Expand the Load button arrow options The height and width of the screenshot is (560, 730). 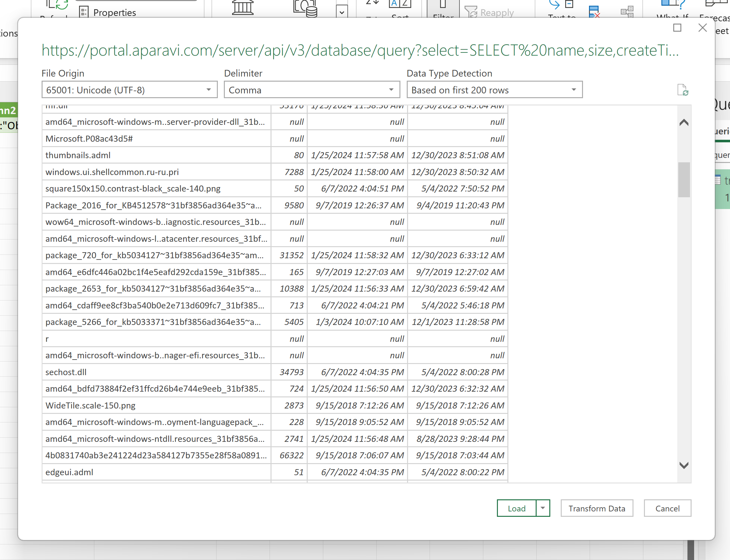tap(543, 508)
